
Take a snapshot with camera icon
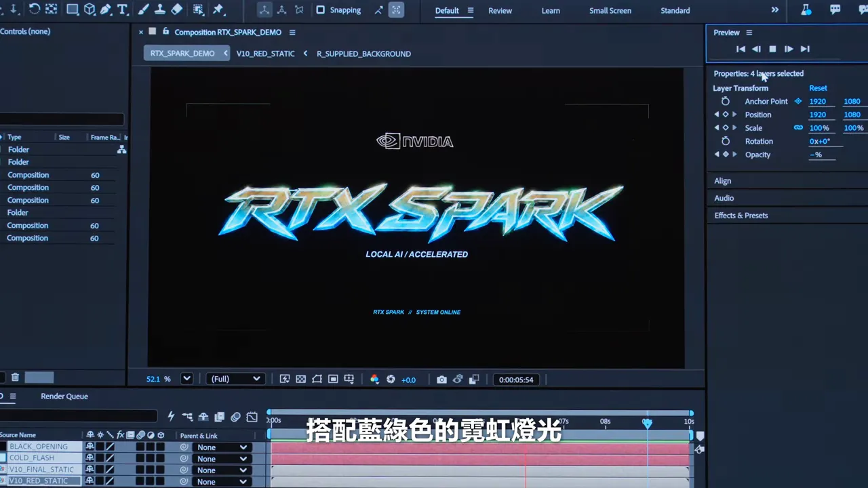[x=441, y=380]
